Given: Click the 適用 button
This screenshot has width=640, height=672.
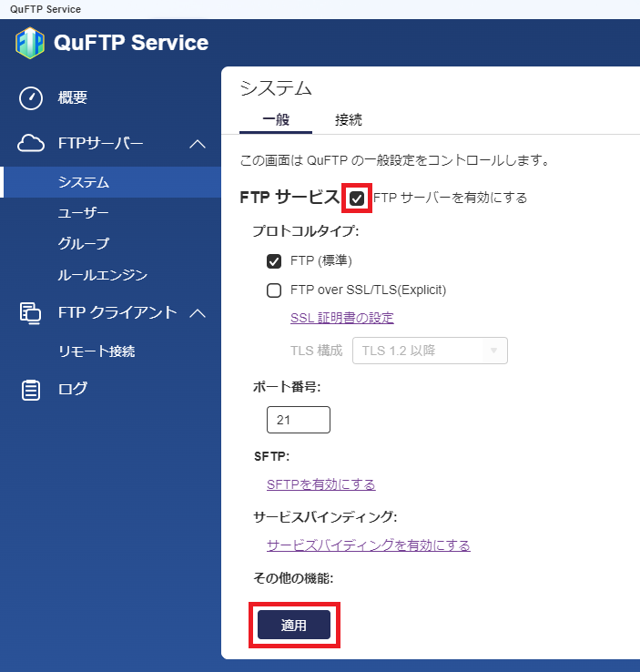Looking at the screenshot, I should (x=294, y=625).
